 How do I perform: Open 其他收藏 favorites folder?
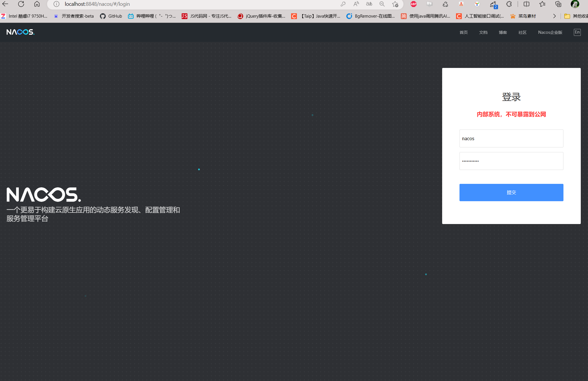(x=576, y=16)
